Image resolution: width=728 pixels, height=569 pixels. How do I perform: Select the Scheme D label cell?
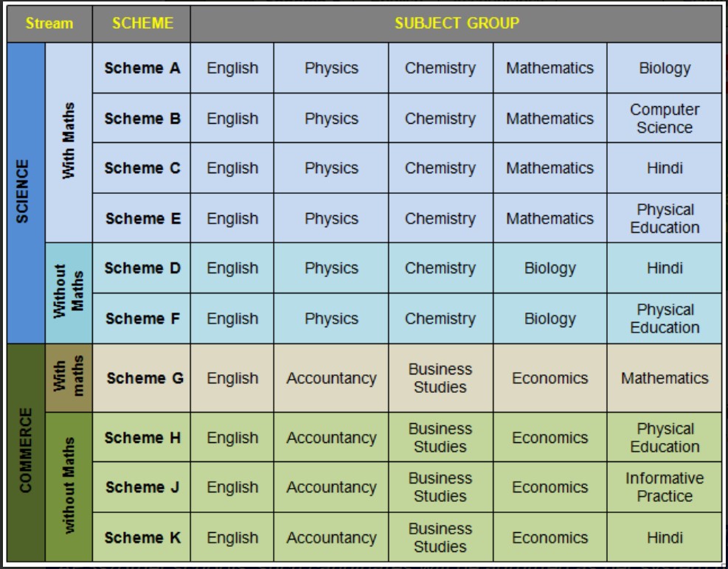142,268
